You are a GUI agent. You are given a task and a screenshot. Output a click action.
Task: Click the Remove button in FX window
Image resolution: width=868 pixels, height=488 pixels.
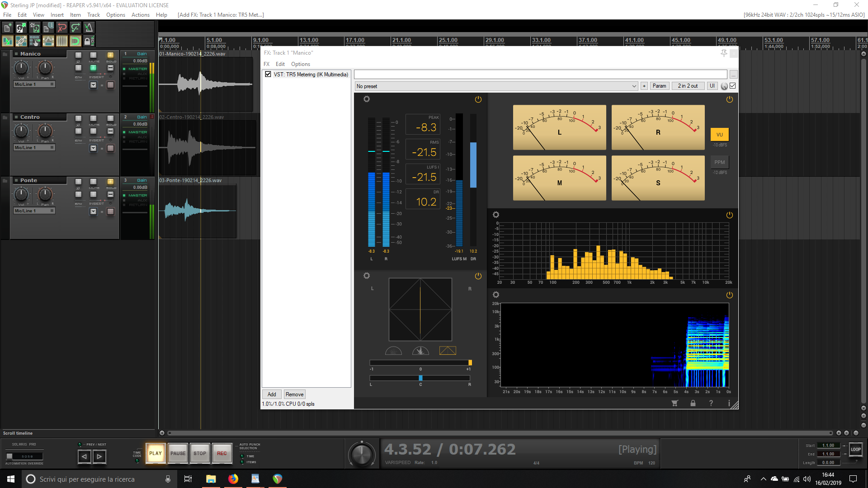(x=294, y=394)
